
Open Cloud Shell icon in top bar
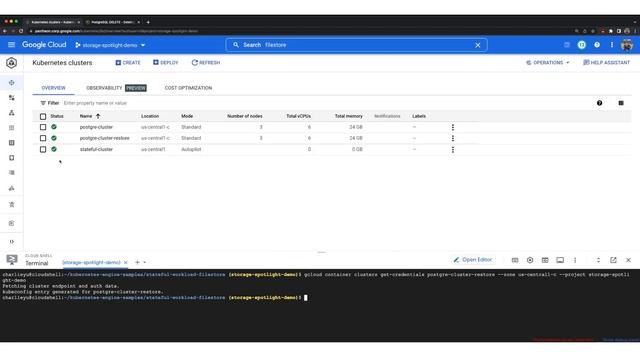(x=567, y=45)
